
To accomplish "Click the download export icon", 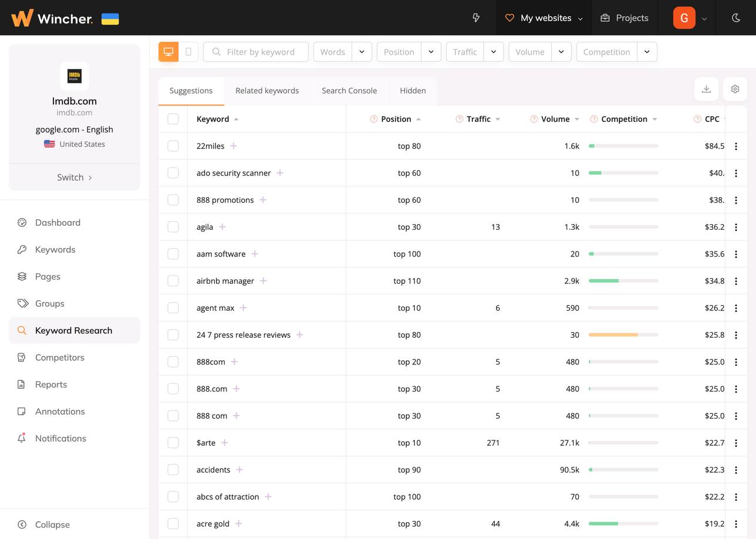I will pos(706,89).
